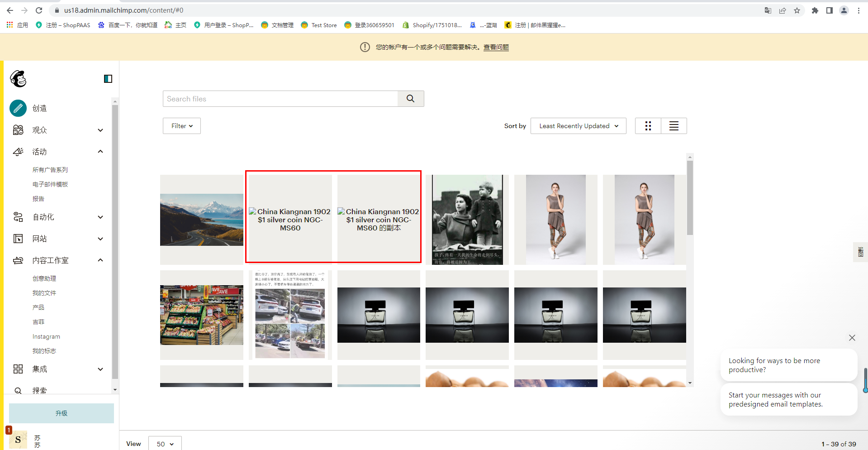868x450 pixels.
Task: Open the 我的文件 sidebar item
Action: 44,293
